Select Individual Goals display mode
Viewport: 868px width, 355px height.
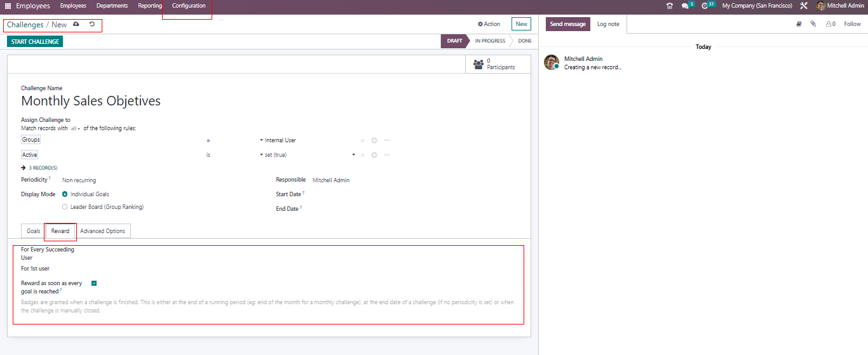point(65,194)
